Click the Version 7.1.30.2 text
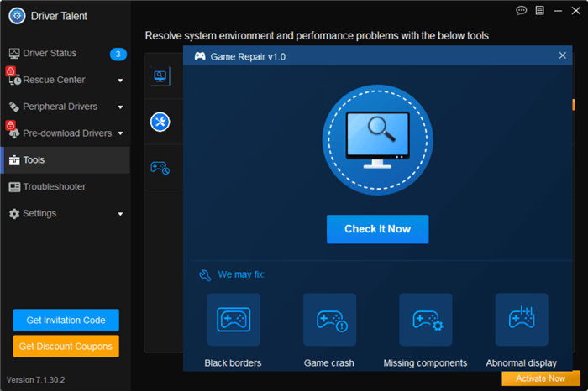Viewport: 588px width, 391px height. point(35,380)
